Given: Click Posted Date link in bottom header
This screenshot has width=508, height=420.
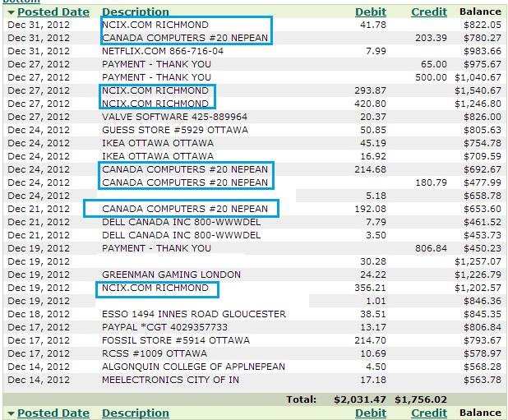Looking at the screenshot, I should (x=53, y=413).
